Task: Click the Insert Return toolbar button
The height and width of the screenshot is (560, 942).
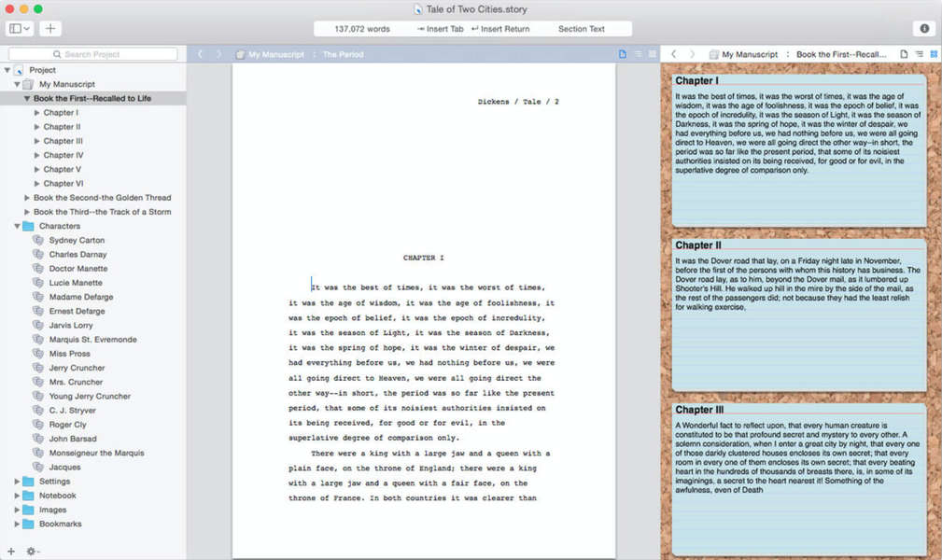Action: (500, 29)
